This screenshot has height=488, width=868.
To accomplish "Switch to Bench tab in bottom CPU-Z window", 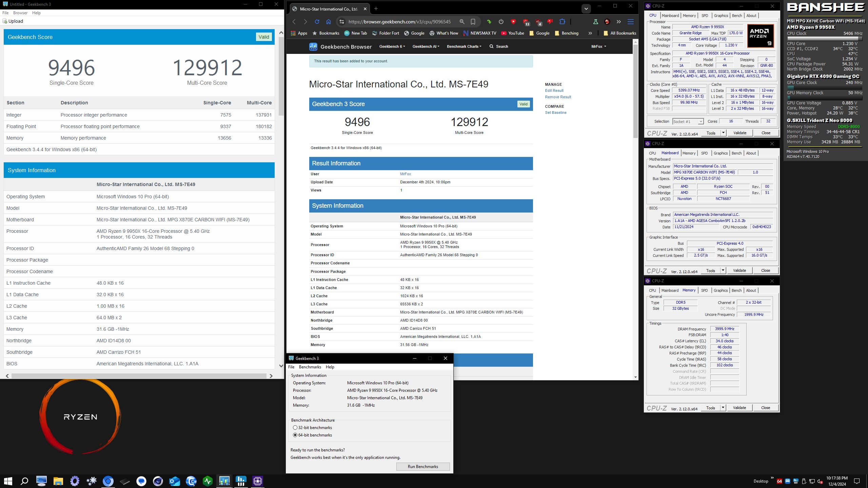I will pos(736,290).
